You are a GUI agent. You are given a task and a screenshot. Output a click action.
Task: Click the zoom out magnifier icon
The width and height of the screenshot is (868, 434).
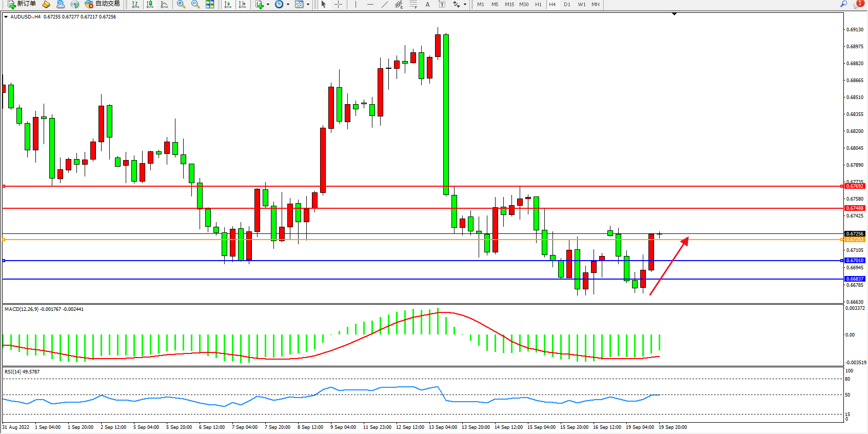195,4
